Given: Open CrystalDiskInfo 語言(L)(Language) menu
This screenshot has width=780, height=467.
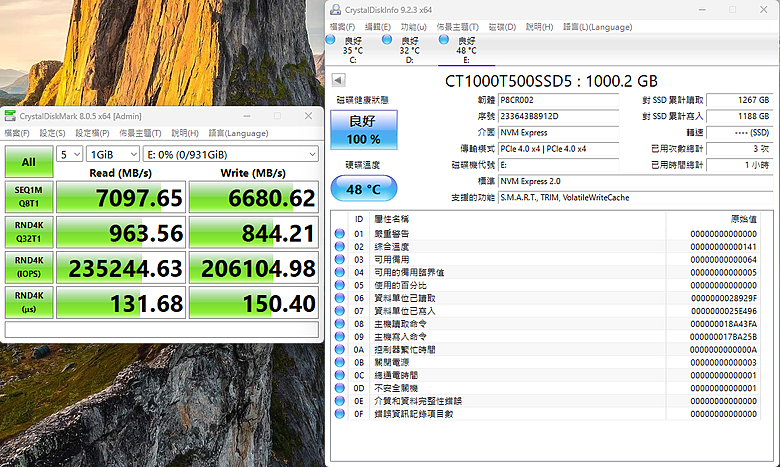Looking at the screenshot, I should pos(597,27).
